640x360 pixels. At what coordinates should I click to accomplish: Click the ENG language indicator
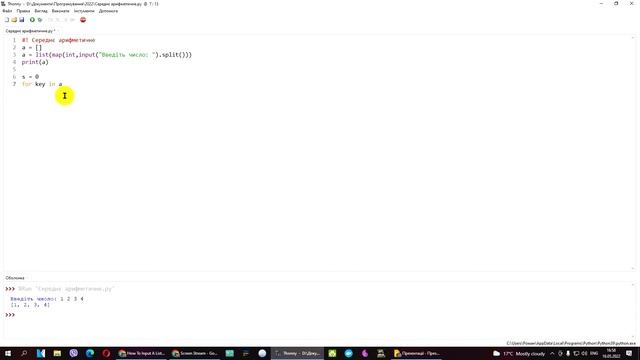pyautogui.click(x=594, y=353)
